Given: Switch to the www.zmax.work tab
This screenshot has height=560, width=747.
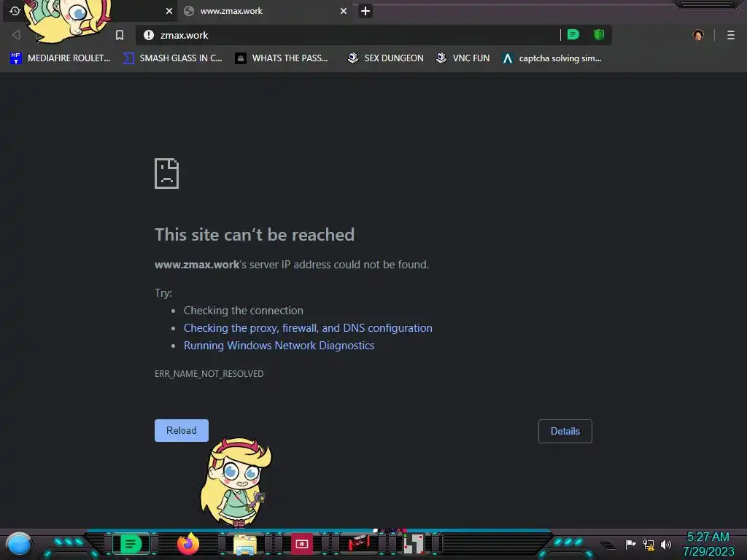Looking at the screenshot, I should click(x=265, y=11).
